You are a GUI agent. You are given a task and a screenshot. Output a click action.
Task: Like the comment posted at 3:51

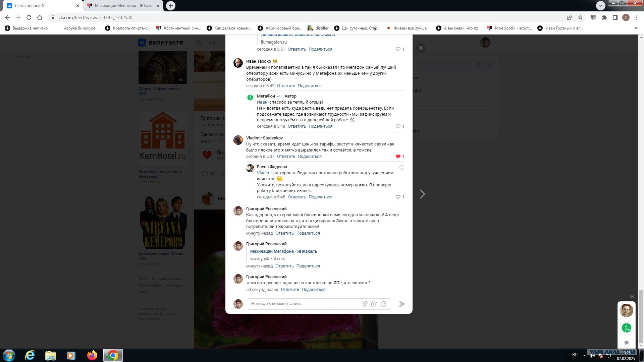click(x=398, y=49)
